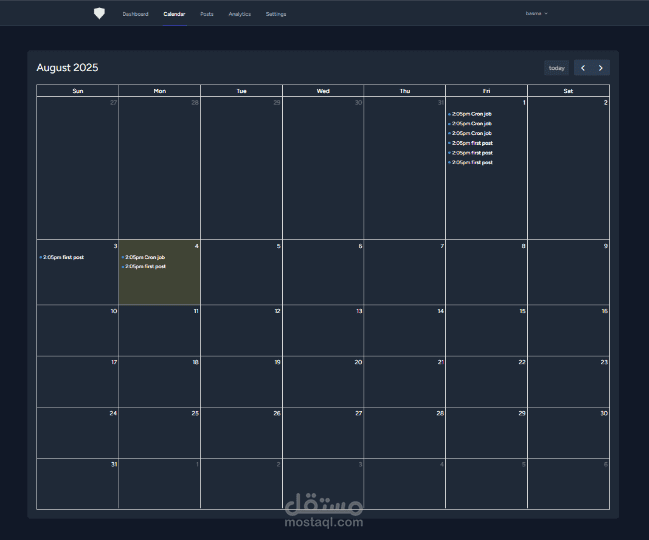The height and width of the screenshot is (540, 649).
Task: Click the Sun column header
Action: click(x=78, y=91)
